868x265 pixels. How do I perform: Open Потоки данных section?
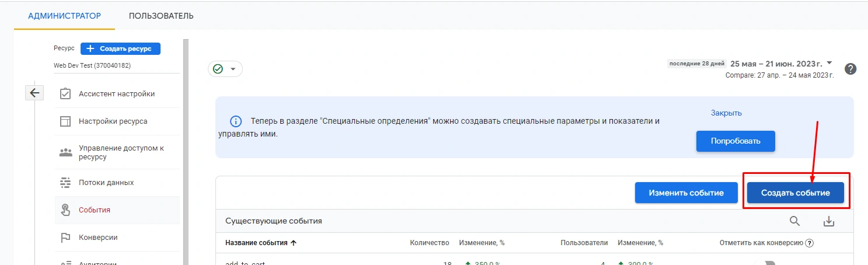tap(106, 183)
